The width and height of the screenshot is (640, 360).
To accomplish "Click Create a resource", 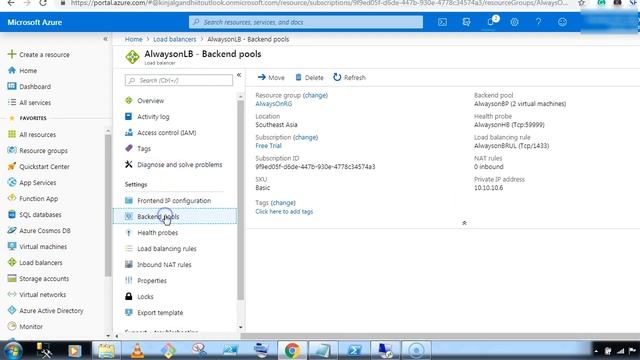I will 39,54.
